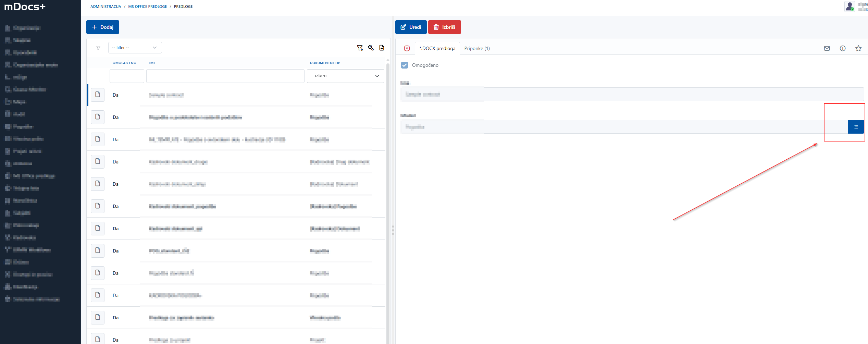Screen dimensions: 868x344
Task: Switch to the Priponke (1) tab
Action: 477,48
